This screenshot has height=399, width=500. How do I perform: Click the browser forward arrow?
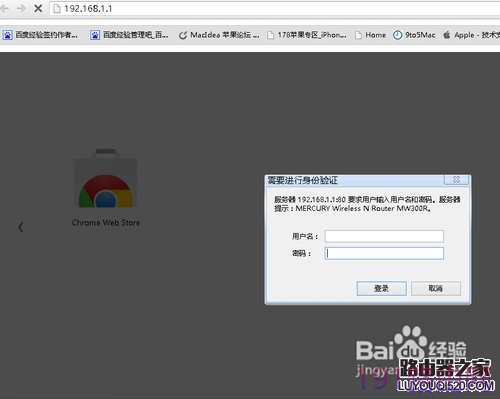21,8
